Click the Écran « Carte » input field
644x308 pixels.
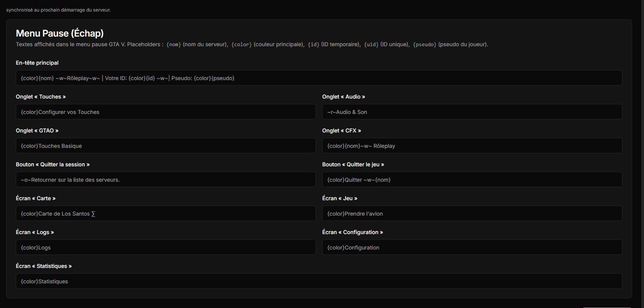point(166,213)
